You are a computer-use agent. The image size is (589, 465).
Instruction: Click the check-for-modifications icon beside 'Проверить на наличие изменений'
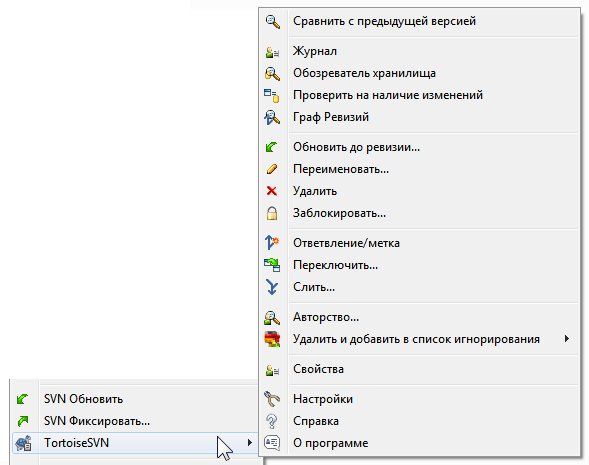pos(272,95)
